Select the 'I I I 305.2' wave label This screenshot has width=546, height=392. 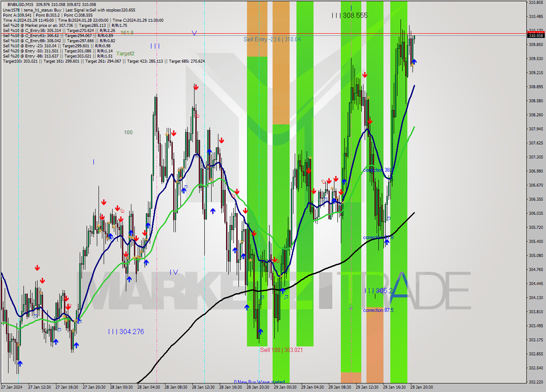click(x=378, y=291)
